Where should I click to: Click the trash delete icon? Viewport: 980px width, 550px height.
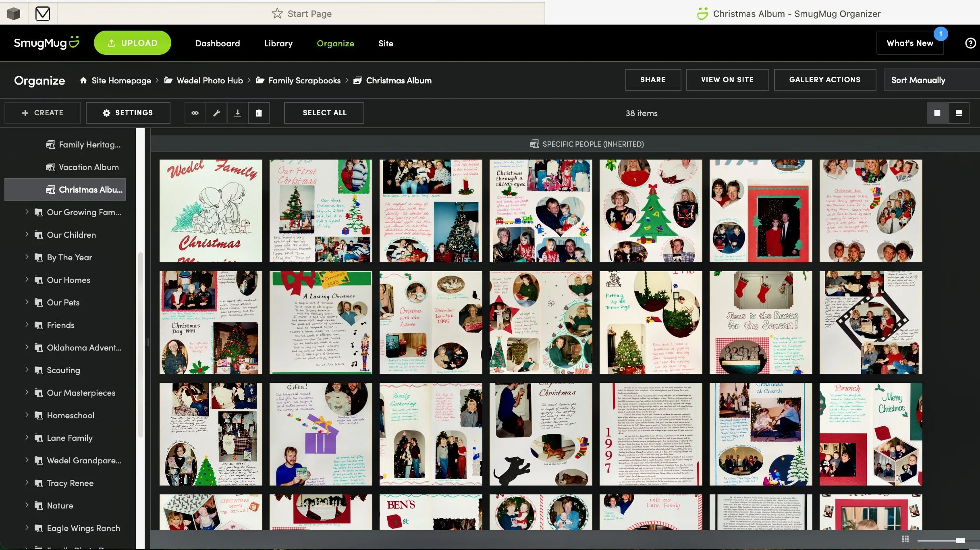(x=259, y=113)
